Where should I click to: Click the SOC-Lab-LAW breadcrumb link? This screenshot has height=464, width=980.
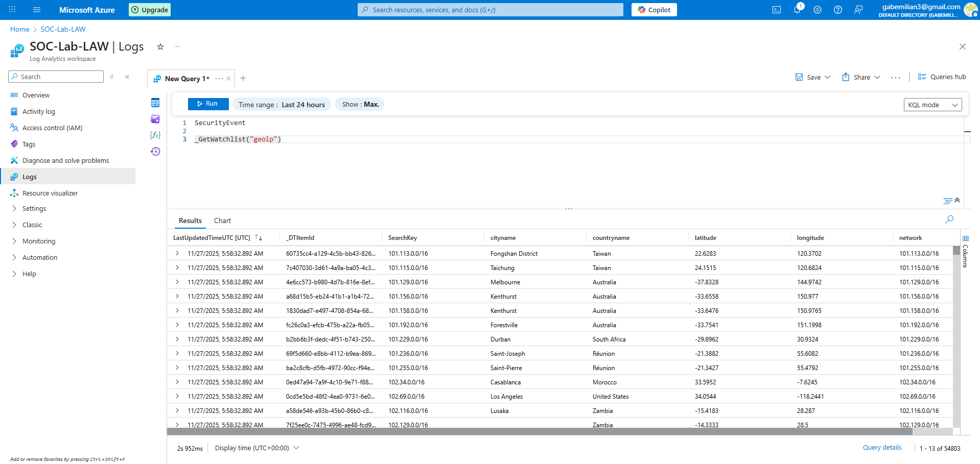click(x=63, y=29)
